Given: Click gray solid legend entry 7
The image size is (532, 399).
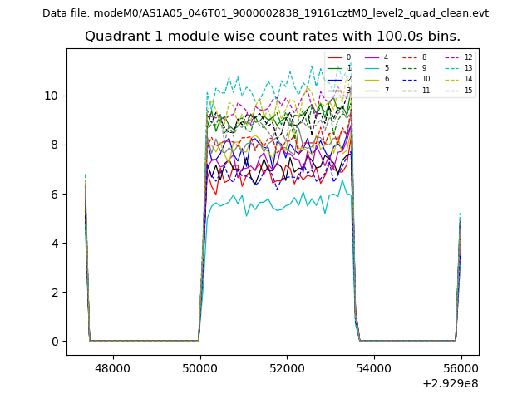Looking at the screenshot, I should tap(377, 90).
